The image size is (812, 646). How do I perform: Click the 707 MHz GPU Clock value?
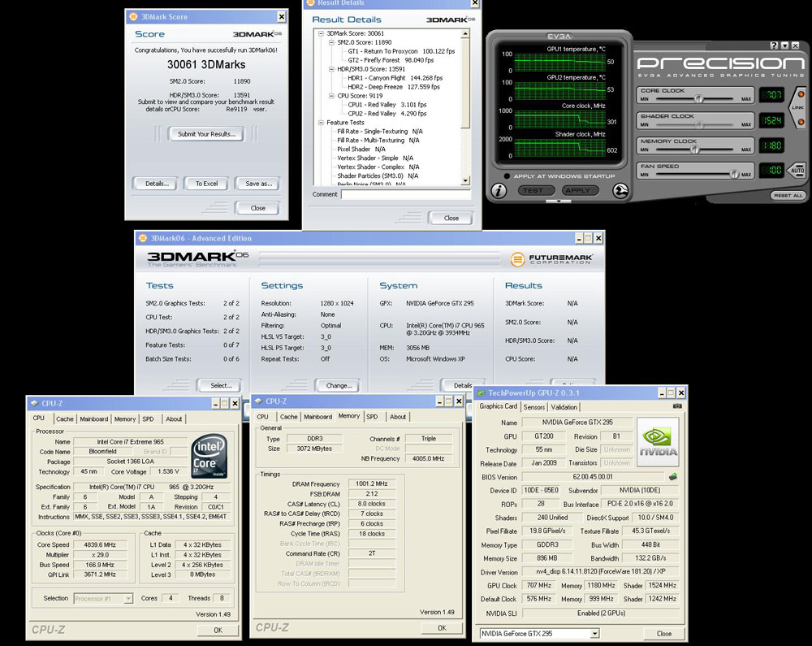(538, 585)
